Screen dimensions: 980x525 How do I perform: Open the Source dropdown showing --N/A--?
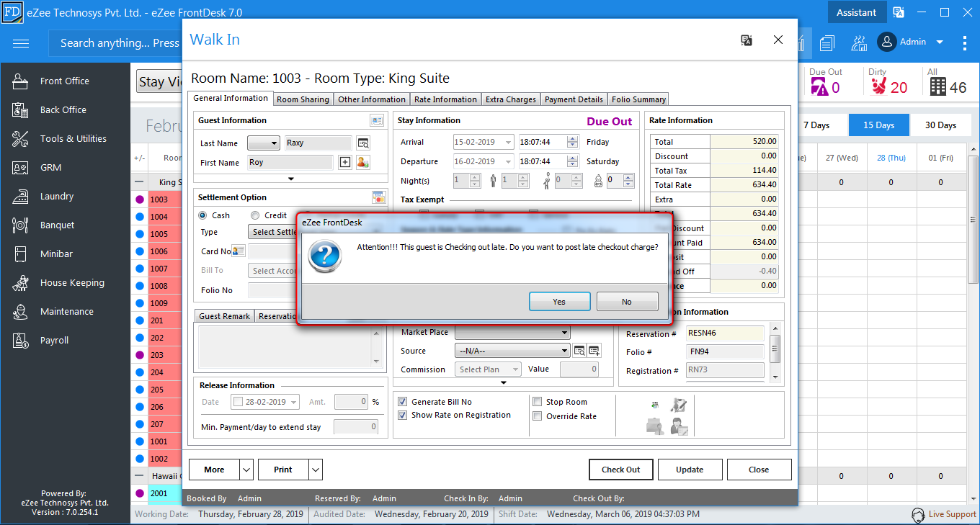pos(512,351)
